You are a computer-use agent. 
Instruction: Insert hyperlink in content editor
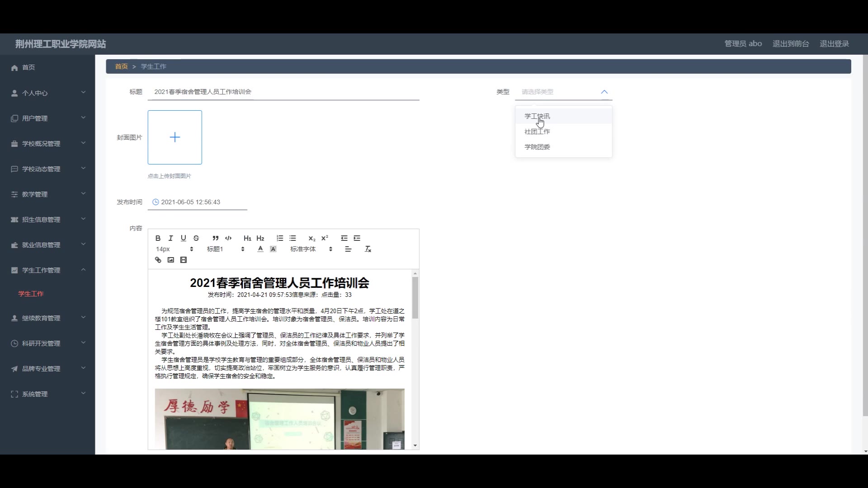158,260
